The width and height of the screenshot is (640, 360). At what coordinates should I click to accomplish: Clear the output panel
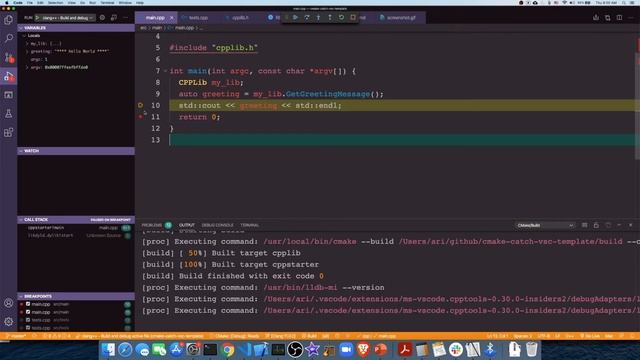(x=584, y=225)
